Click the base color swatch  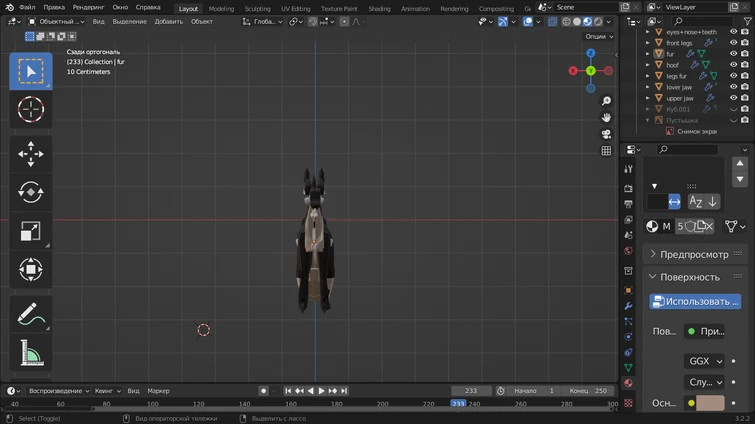pyautogui.click(x=709, y=403)
